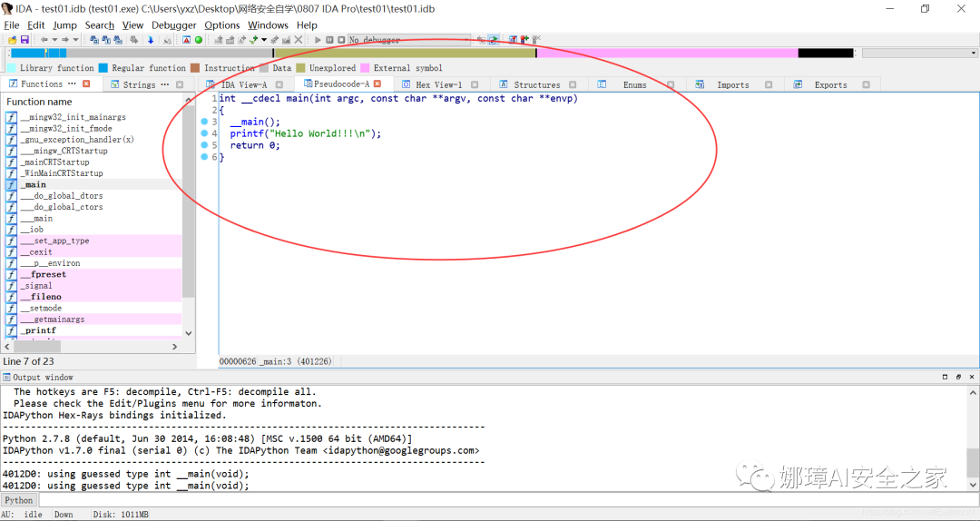Jump back with the left arrow icon
The height and width of the screenshot is (521, 980).
(x=44, y=39)
